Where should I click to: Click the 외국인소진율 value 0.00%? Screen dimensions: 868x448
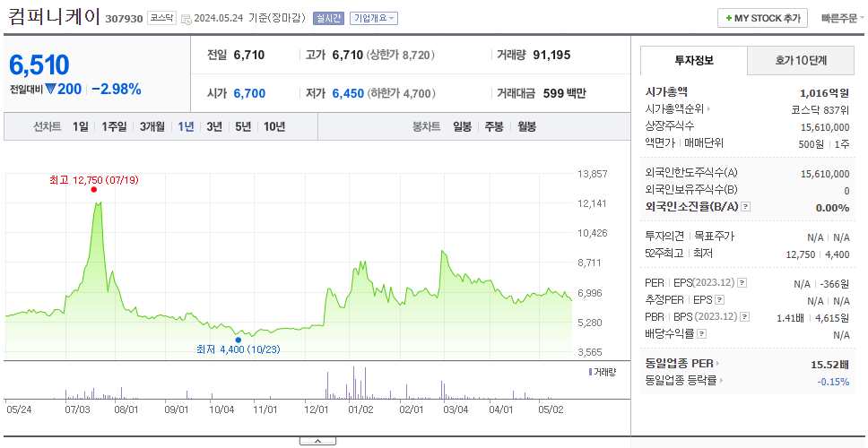(832, 207)
